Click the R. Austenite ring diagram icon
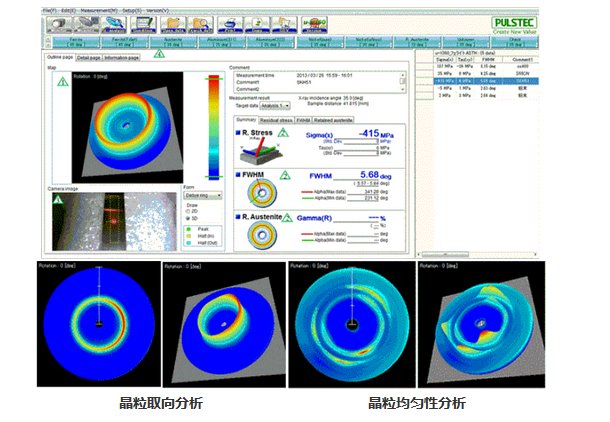Image resolution: width=610 pixels, height=422 pixels. pos(262,235)
